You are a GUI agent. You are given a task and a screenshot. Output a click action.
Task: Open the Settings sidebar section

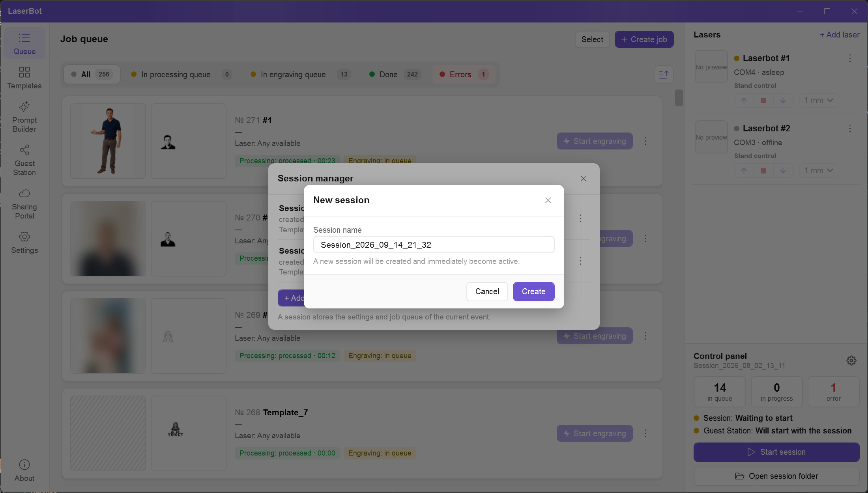24,243
